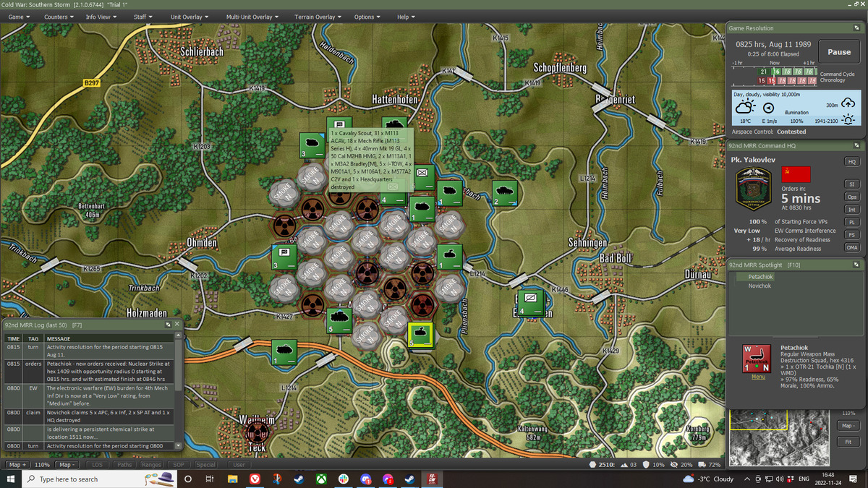
Task: Click the Menu link under Petachiok
Action: point(758,377)
